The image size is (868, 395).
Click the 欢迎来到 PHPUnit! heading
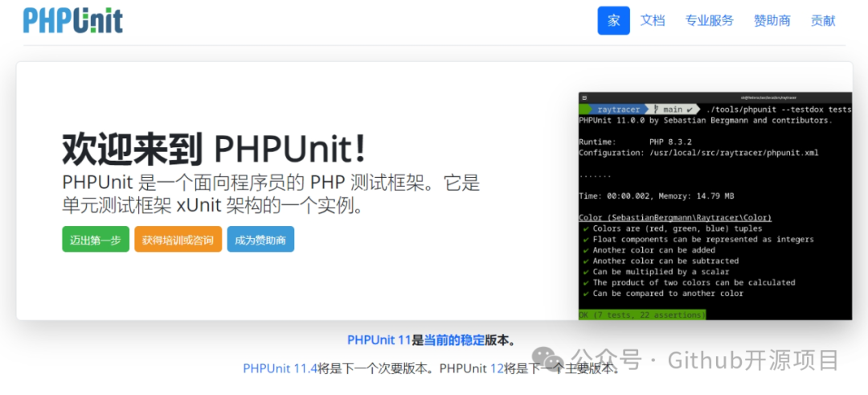(214, 150)
